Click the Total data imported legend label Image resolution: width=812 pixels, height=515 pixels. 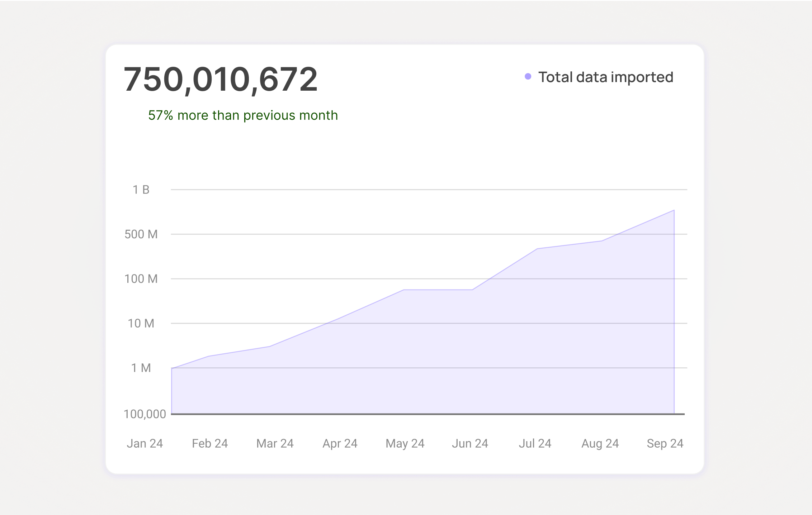coord(605,77)
